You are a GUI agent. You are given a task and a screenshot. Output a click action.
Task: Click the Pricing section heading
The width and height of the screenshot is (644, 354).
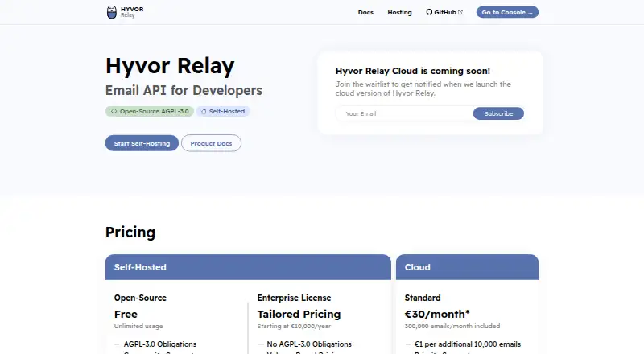[130, 233]
